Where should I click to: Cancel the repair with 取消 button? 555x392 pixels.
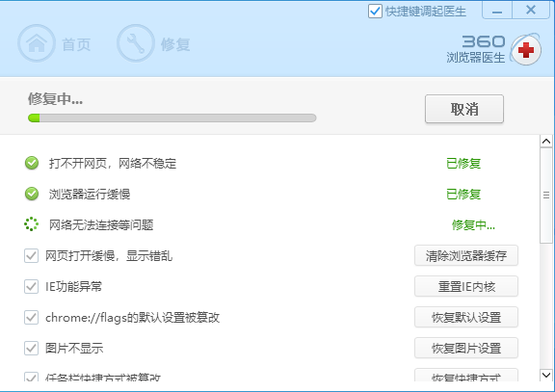(464, 109)
